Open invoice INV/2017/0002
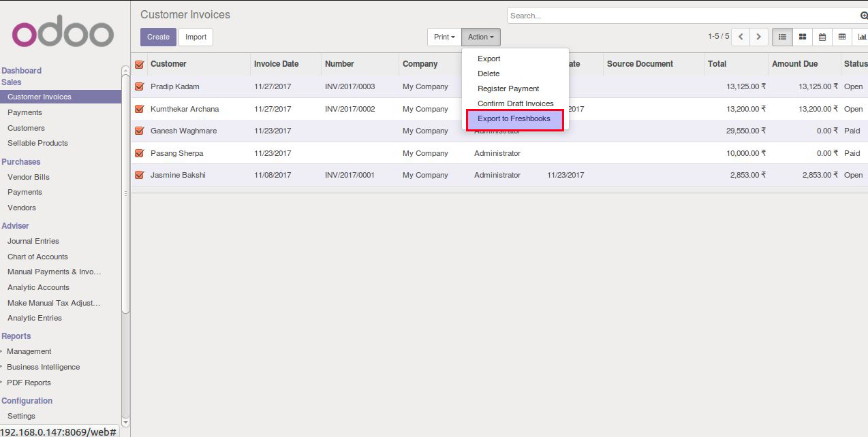The image size is (868, 437). (350, 109)
